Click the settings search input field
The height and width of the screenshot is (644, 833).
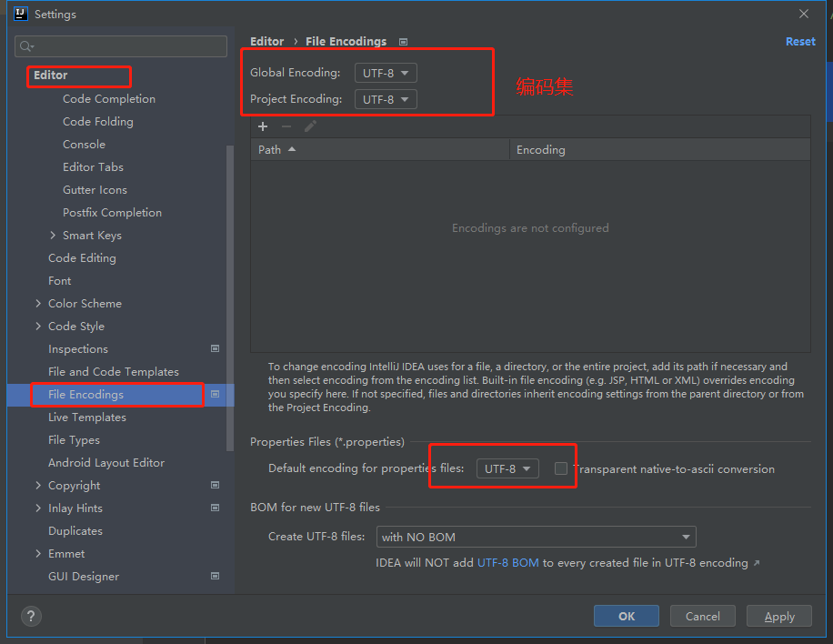coord(121,46)
